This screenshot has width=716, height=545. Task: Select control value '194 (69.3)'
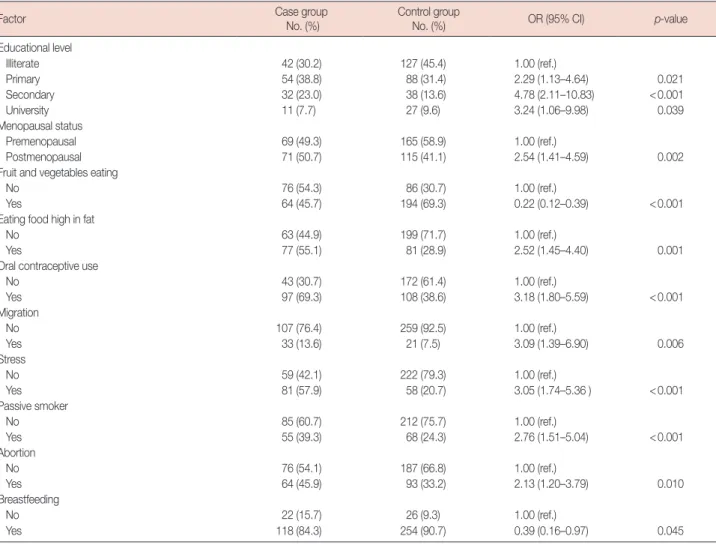coord(423,204)
